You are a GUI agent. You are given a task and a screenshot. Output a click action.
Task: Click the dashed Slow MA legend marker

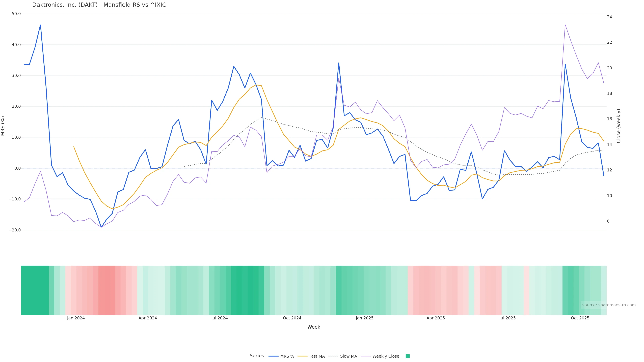coord(333,356)
